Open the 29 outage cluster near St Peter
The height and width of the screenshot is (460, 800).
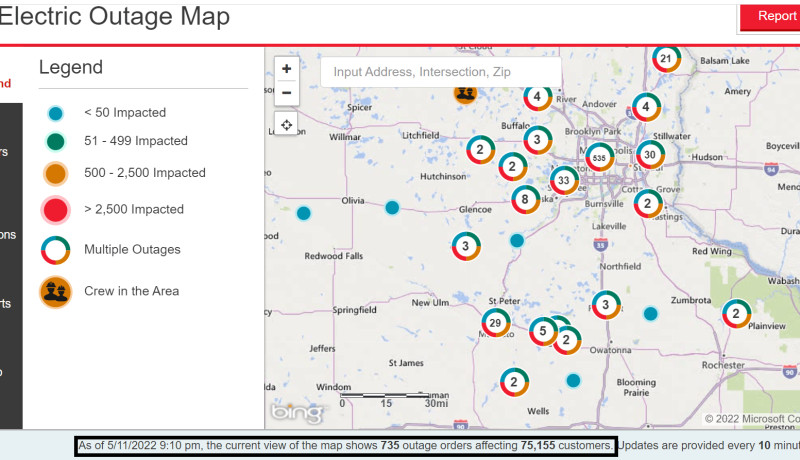494,323
